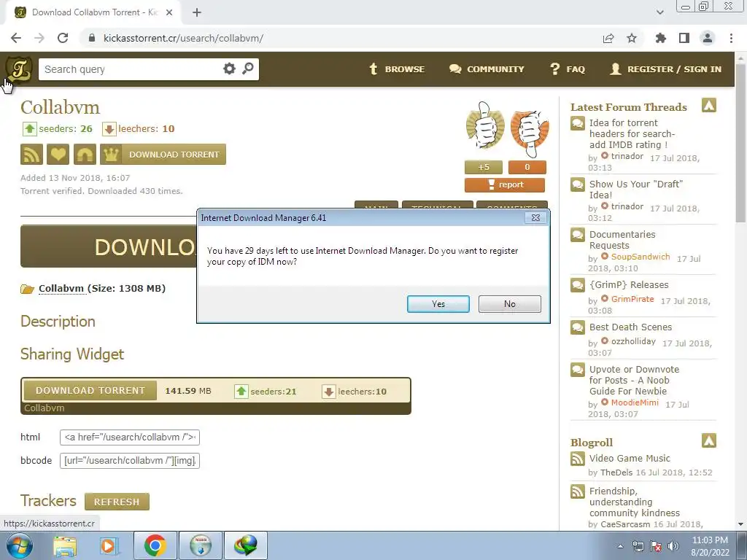The width and height of the screenshot is (747, 560).
Task: Open the tab search dropdown chevron
Action: (x=659, y=12)
